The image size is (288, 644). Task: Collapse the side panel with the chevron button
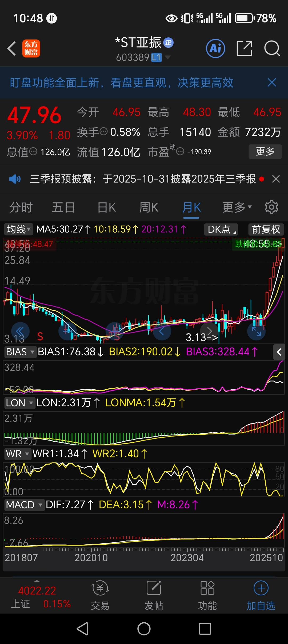pos(279,352)
